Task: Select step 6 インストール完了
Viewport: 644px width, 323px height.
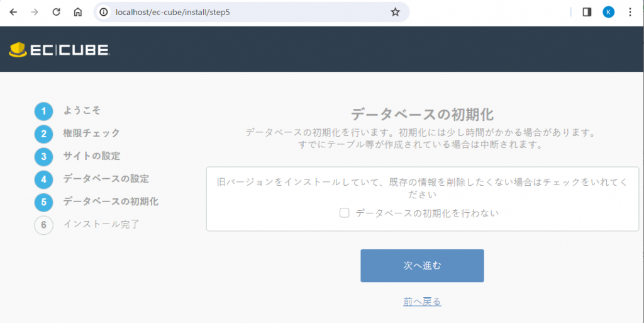Action: click(x=101, y=224)
